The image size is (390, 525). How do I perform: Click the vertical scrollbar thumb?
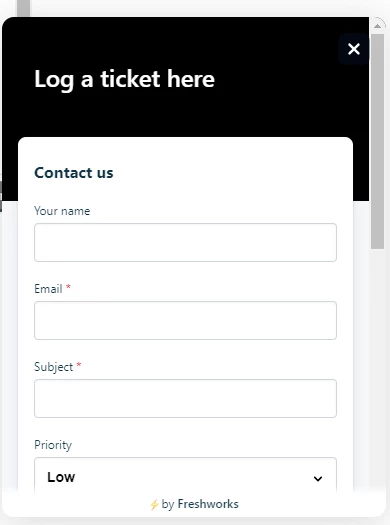click(x=378, y=141)
